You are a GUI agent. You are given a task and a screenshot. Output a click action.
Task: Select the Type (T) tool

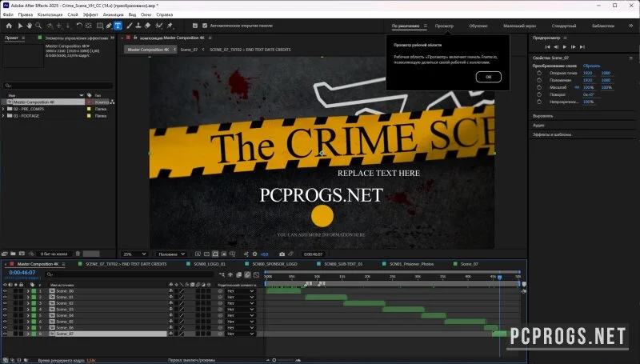118,26
